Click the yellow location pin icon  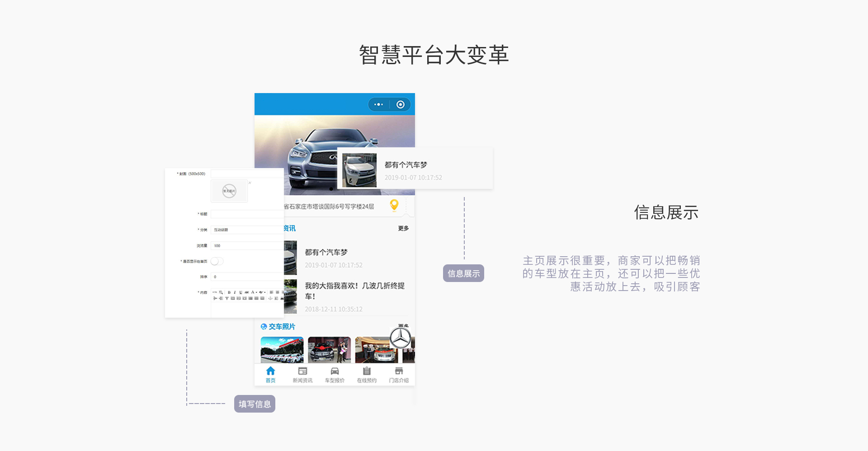tap(394, 205)
